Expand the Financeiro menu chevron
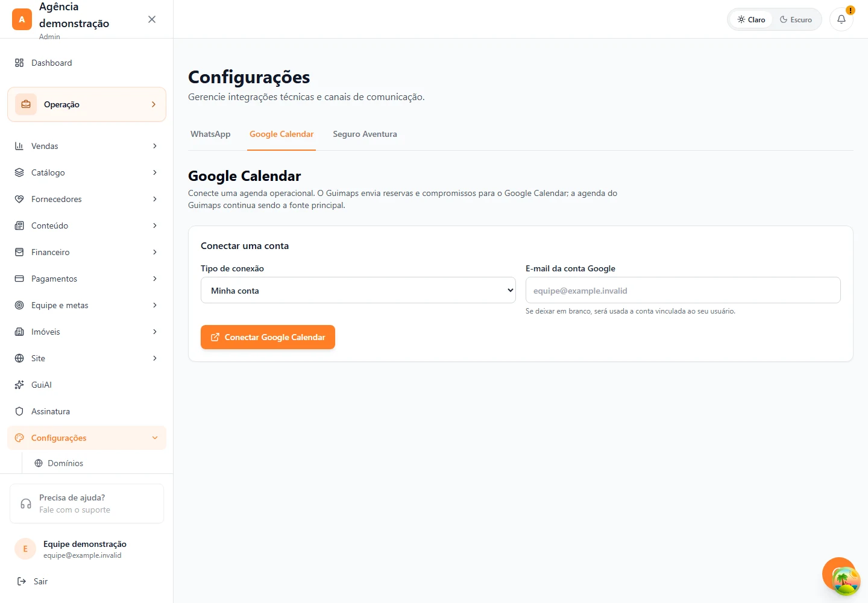Image resolution: width=868 pixels, height=603 pixels. pos(155,252)
